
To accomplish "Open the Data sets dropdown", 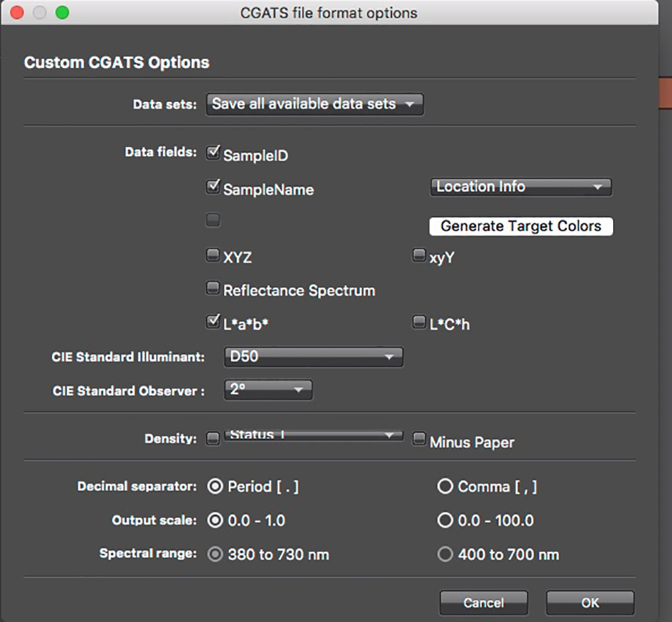I will [314, 104].
